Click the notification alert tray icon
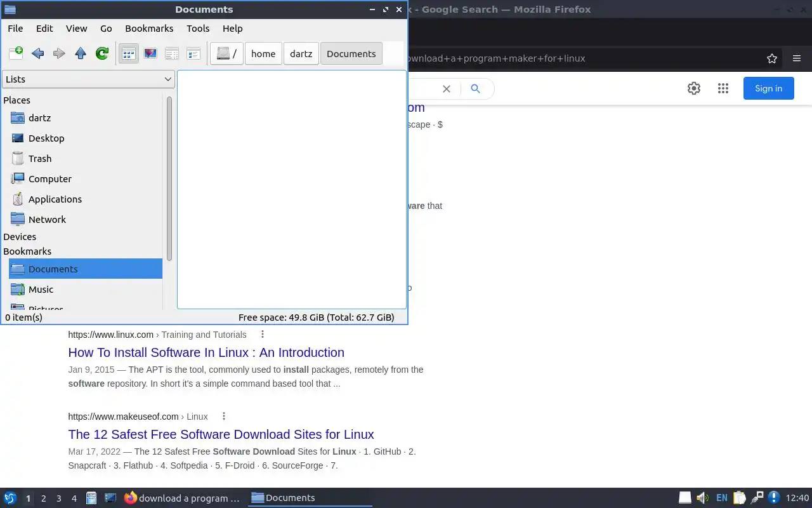This screenshot has width=812, height=508. pos(774,498)
